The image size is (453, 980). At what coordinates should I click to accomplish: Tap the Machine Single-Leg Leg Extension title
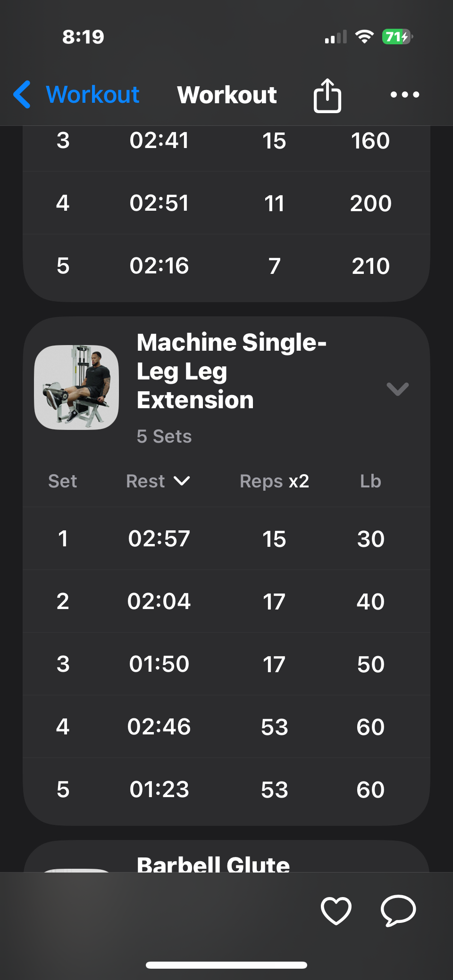[x=231, y=371]
